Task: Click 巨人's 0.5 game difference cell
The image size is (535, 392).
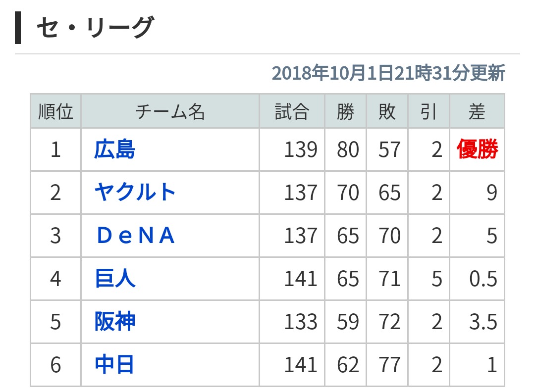Action: [483, 279]
